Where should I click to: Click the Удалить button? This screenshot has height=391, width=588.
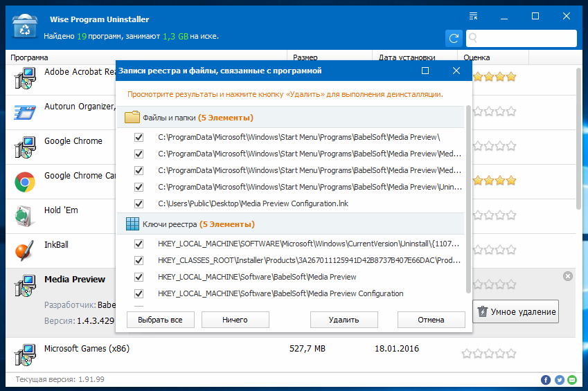(x=344, y=320)
